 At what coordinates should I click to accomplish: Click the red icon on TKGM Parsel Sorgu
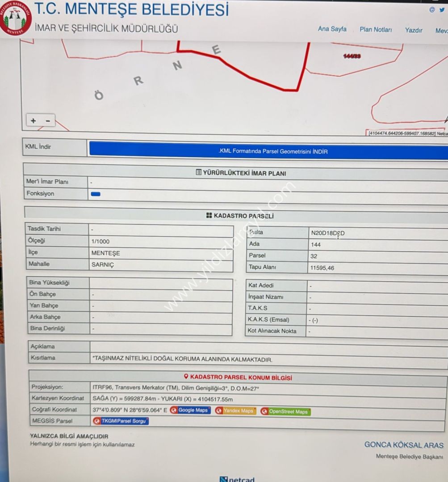97,421
